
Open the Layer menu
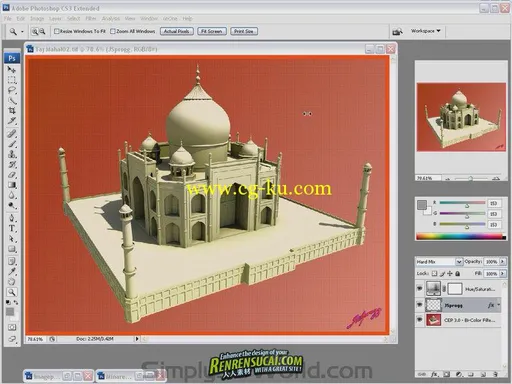pos(55,18)
